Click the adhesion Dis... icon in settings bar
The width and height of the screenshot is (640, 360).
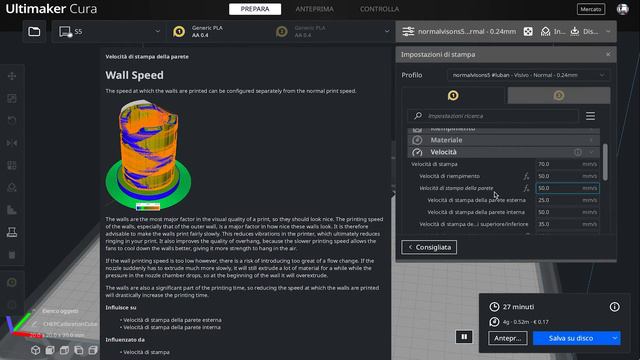[575, 31]
